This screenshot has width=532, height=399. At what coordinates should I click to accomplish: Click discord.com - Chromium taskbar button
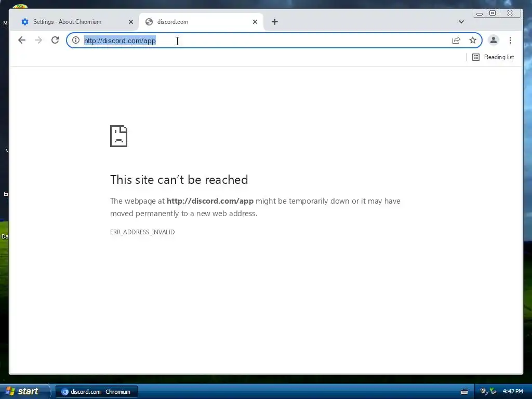coord(96,392)
